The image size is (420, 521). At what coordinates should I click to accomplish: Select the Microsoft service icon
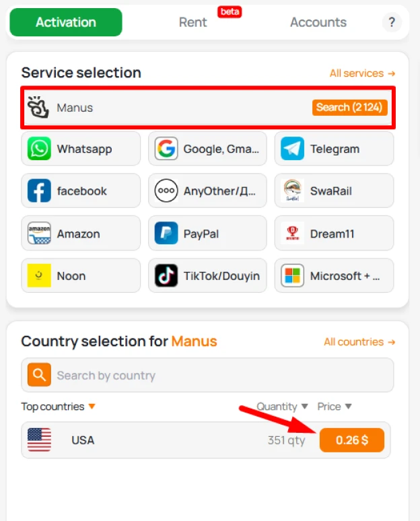(292, 275)
